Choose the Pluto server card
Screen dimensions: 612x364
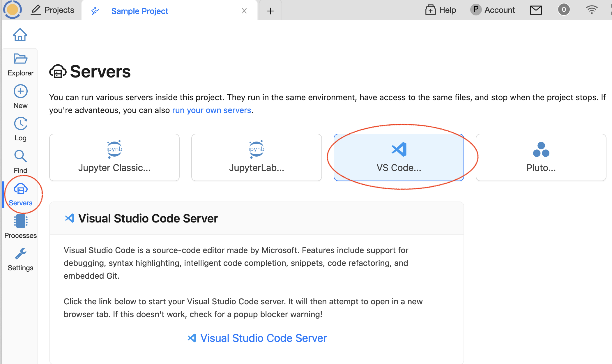click(x=541, y=157)
